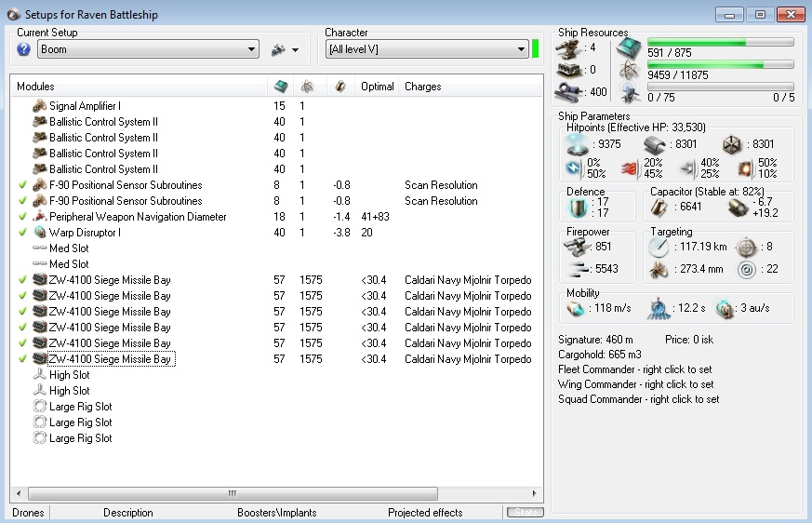Click the align time icon under Mobility
812x523 pixels.
click(x=658, y=309)
